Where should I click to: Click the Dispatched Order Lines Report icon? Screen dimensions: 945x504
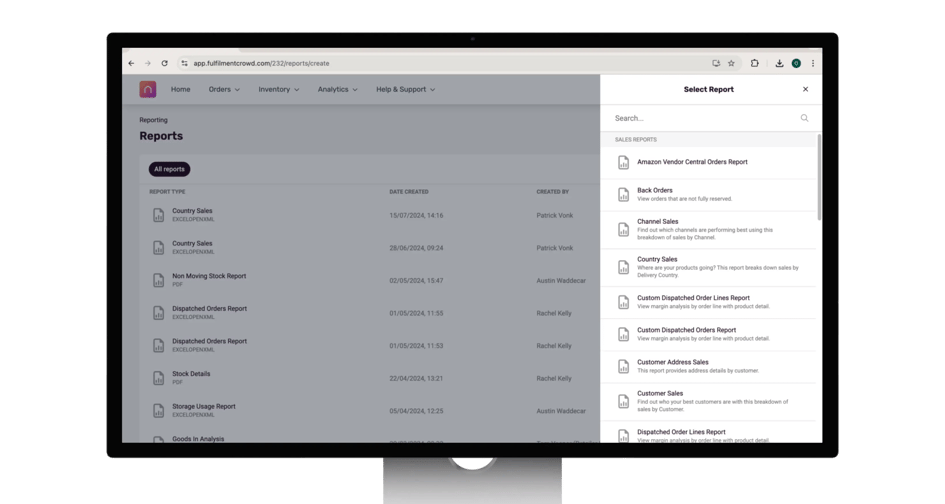[x=624, y=435]
